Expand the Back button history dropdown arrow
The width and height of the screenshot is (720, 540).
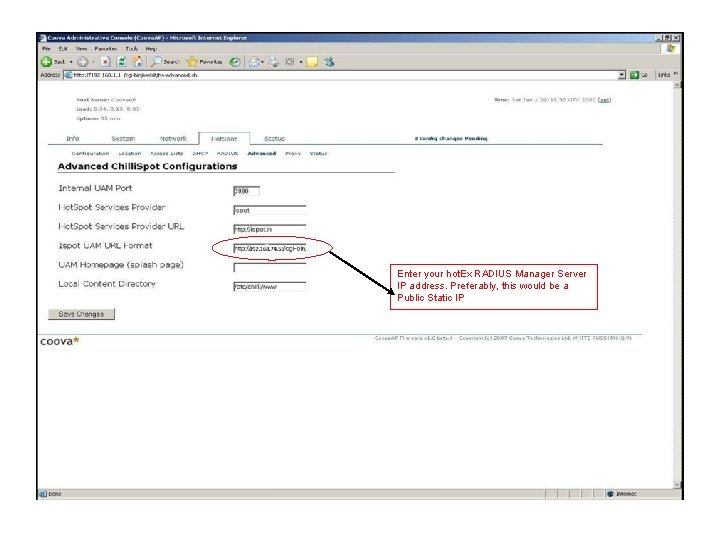pyautogui.click(x=71, y=62)
